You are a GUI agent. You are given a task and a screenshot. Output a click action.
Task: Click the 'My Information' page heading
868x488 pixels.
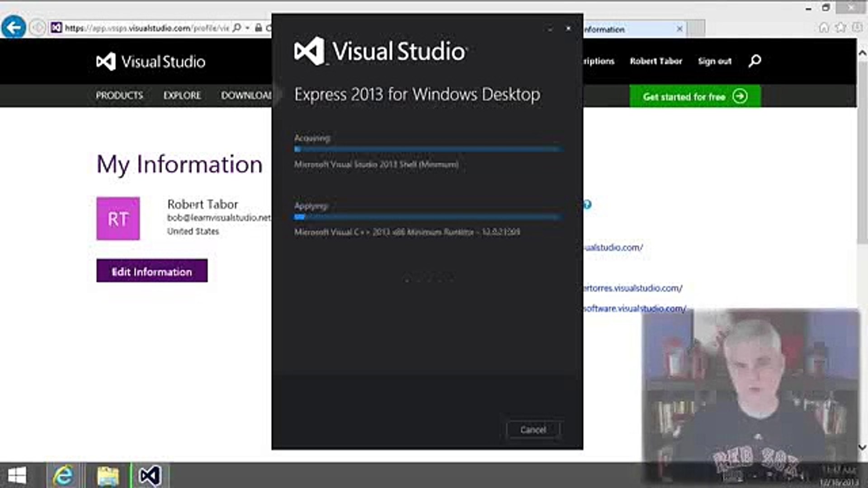(x=179, y=164)
